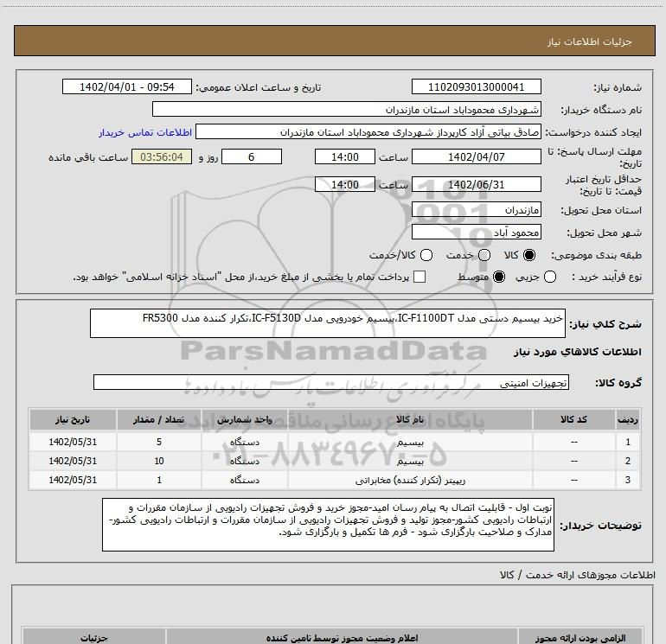The height and width of the screenshot is (644, 666).
Task: Click the کد کالا column header
Action: (573, 419)
